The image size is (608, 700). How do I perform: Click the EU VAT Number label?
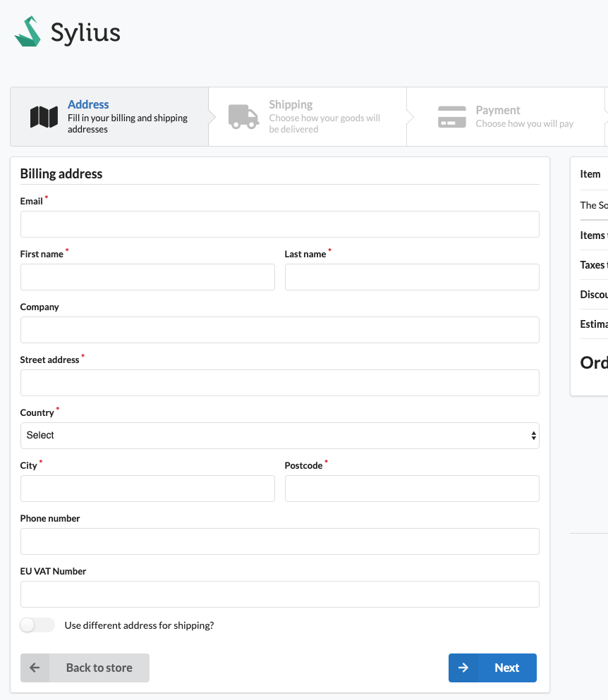[x=53, y=572]
